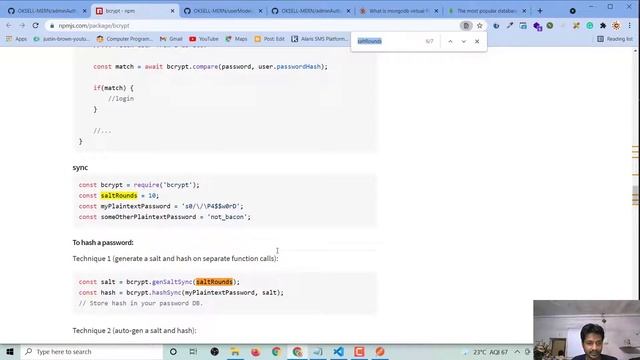Close the find-in-page bar
The width and height of the screenshot is (640, 360).
[x=477, y=41]
